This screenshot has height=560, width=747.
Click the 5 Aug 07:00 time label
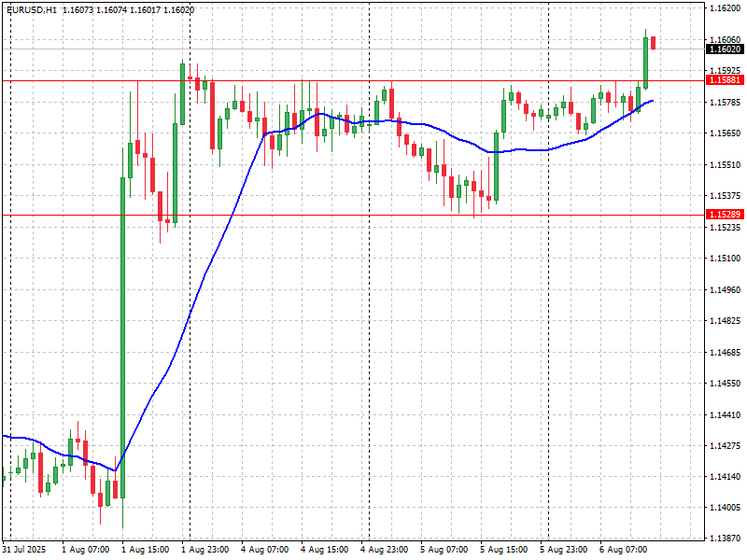click(444, 550)
